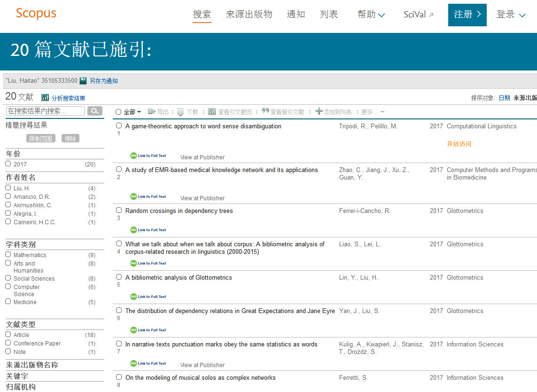Check the 2017 year filter checkbox
The height and width of the screenshot is (392, 537).
point(8,164)
